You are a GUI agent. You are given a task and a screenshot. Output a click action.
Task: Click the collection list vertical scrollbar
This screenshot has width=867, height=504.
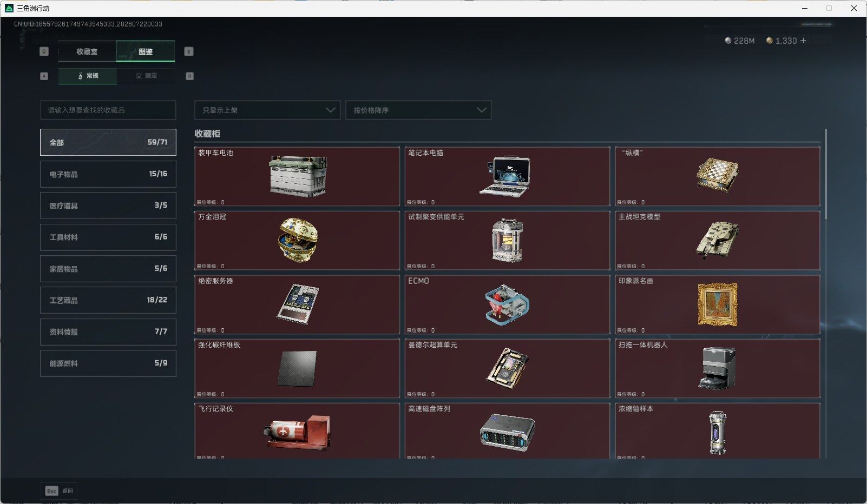pyautogui.click(x=826, y=173)
